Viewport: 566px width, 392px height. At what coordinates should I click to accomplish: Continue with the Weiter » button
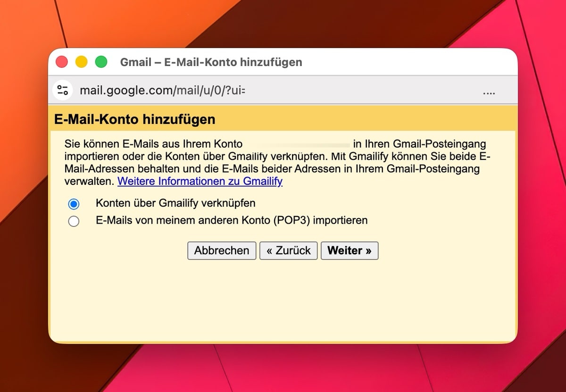click(x=350, y=250)
